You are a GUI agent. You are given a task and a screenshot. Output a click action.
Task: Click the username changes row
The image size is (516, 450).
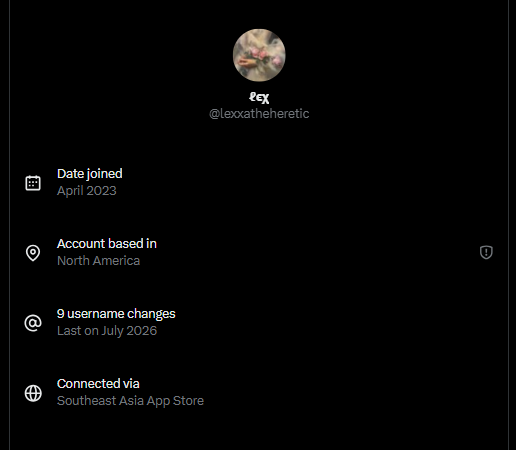tap(259, 322)
